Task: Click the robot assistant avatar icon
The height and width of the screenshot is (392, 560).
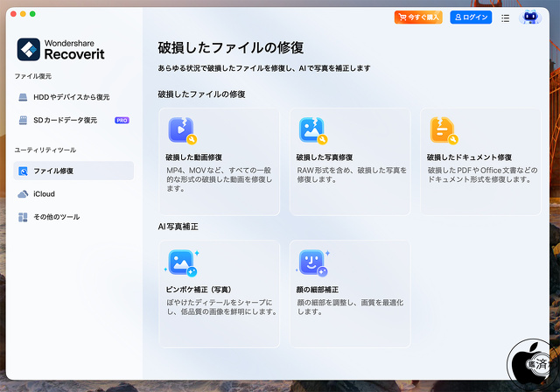Action: coord(530,17)
